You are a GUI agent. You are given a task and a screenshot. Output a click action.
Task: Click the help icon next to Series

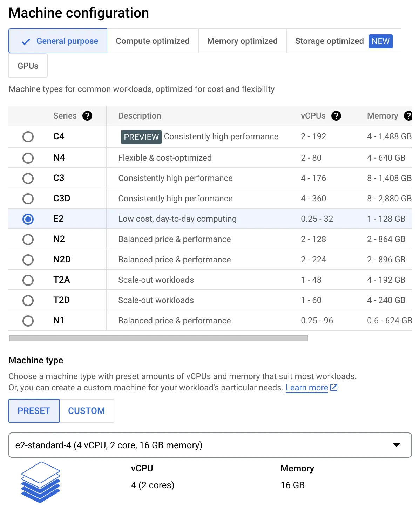click(x=87, y=116)
